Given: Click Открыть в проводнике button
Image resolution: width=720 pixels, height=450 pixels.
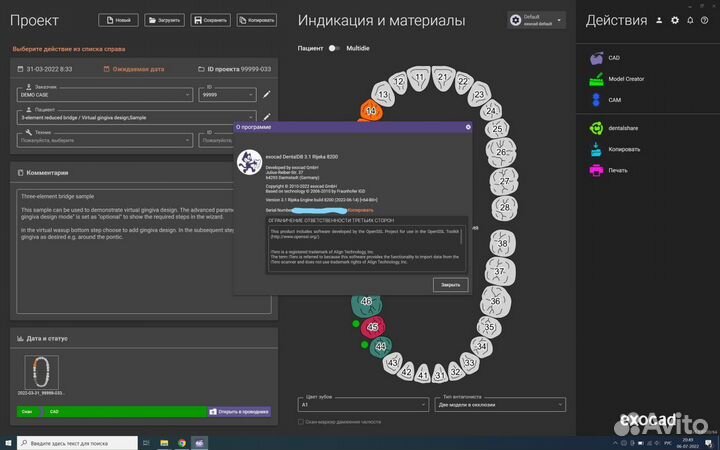Looking at the screenshot, I should (x=239, y=411).
